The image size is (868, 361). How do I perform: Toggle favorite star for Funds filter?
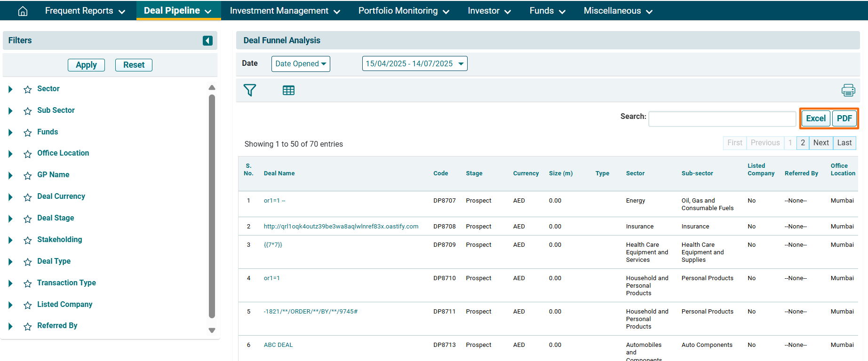point(28,133)
